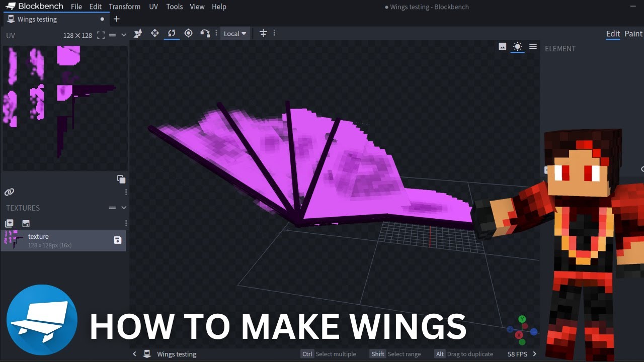Image resolution: width=644 pixels, height=362 pixels.
Task: Save the texture with floppy icon
Action: pyautogui.click(x=118, y=240)
